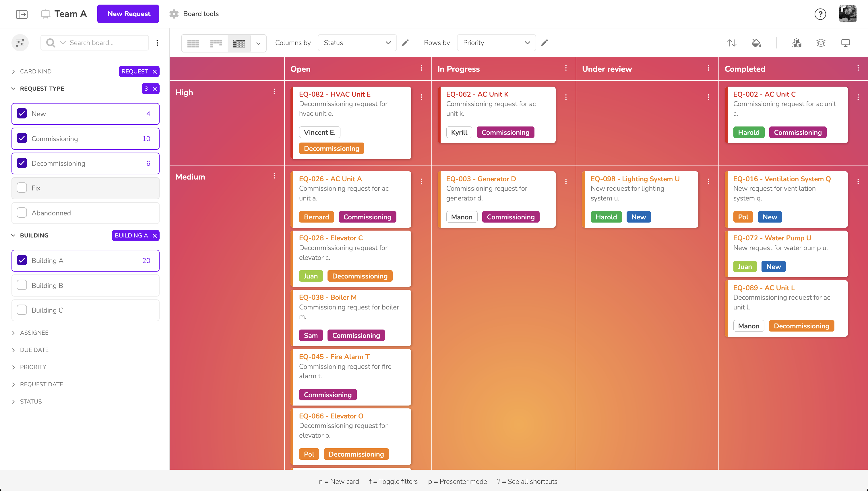
Task: Open card EQ-098 - Lighting System U
Action: click(635, 179)
